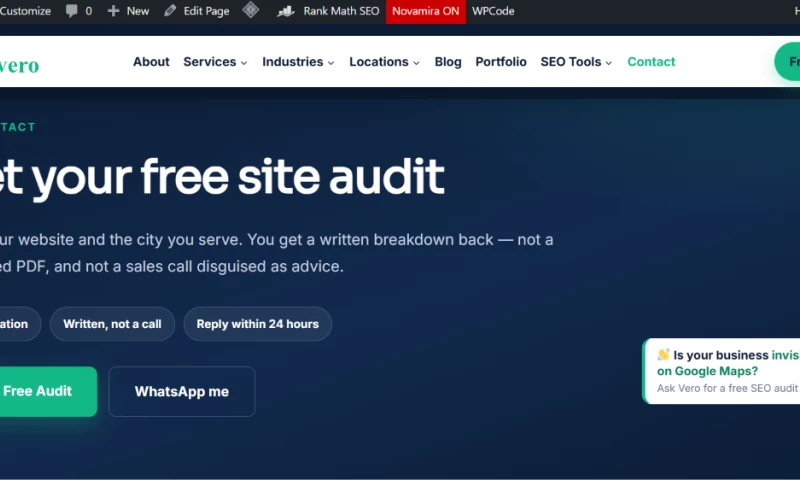Open the Services nav item
The height and width of the screenshot is (480, 800).
(209, 62)
